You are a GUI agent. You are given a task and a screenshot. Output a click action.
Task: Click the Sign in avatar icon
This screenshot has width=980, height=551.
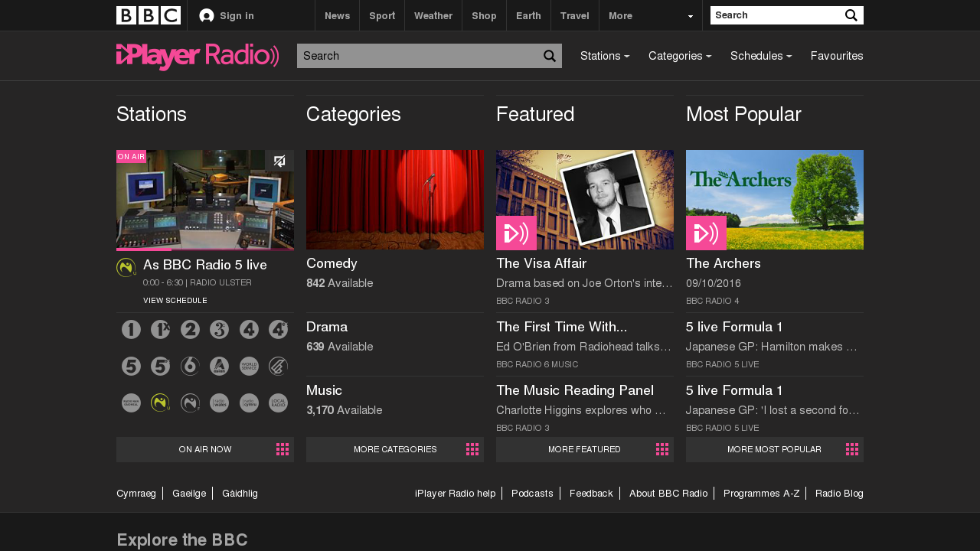coord(207,16)
